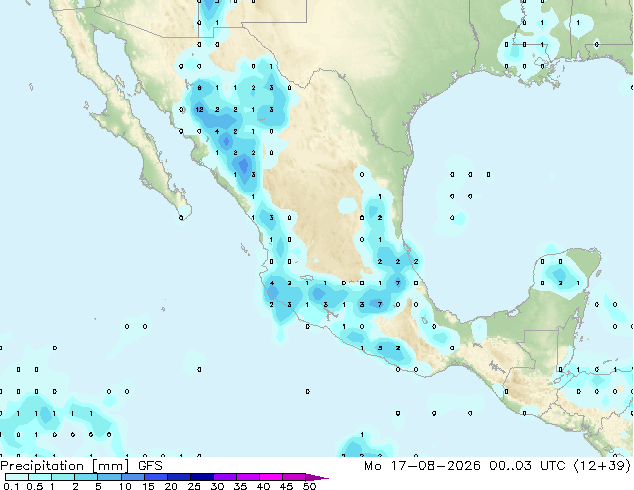Viewport: 634px width, 490px height.
Task: Select the 45–50 mm legend swatch
Action: (294, 477)
